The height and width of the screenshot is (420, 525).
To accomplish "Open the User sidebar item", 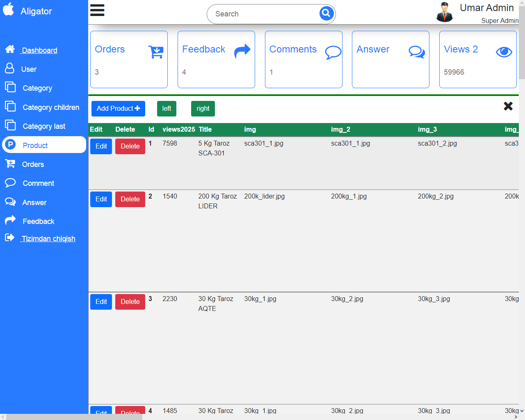I will click(x=29, y=69).
